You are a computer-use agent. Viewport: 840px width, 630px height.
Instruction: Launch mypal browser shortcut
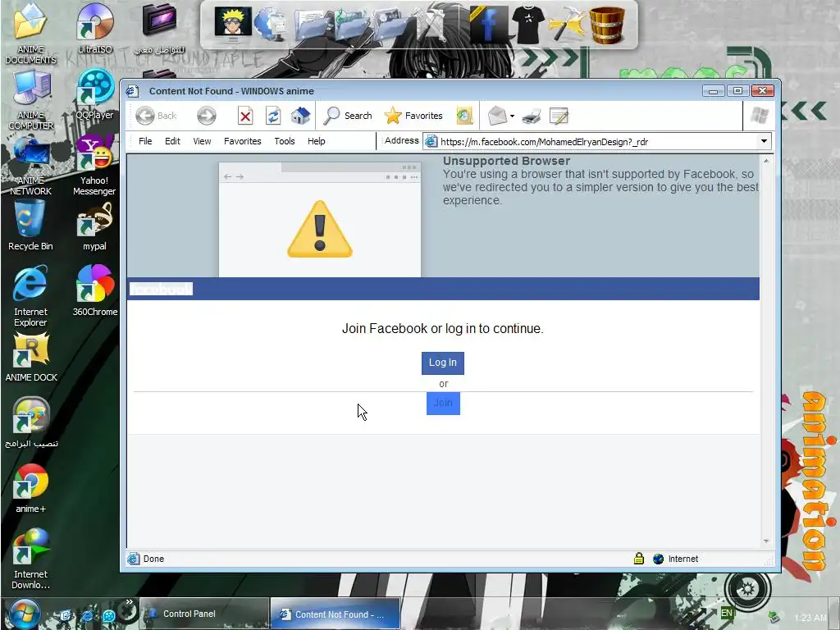95,226
